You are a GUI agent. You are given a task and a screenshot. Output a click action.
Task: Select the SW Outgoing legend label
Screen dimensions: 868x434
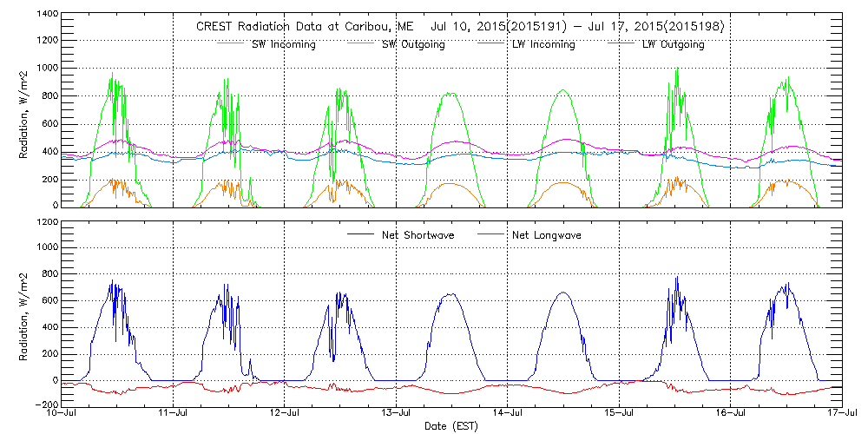(413, 44)
